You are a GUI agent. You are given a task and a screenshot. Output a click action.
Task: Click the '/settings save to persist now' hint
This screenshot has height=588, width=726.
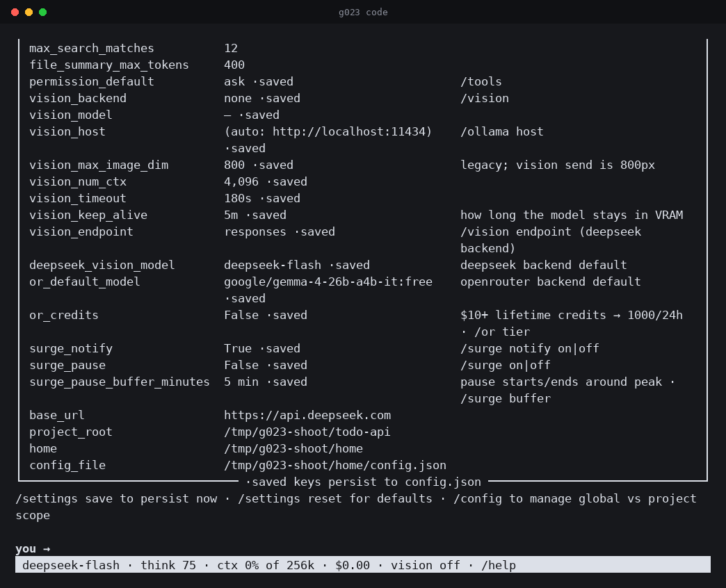point(116,498)
